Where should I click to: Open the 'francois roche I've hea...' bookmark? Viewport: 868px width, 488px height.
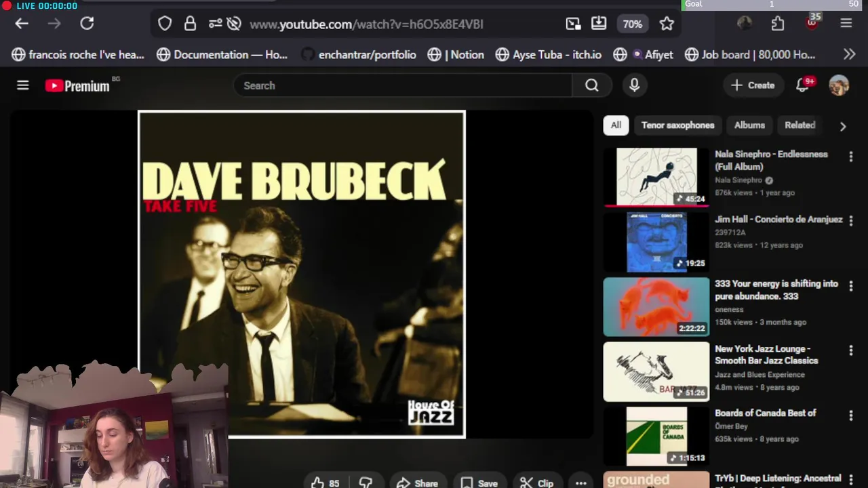point(78,54)
